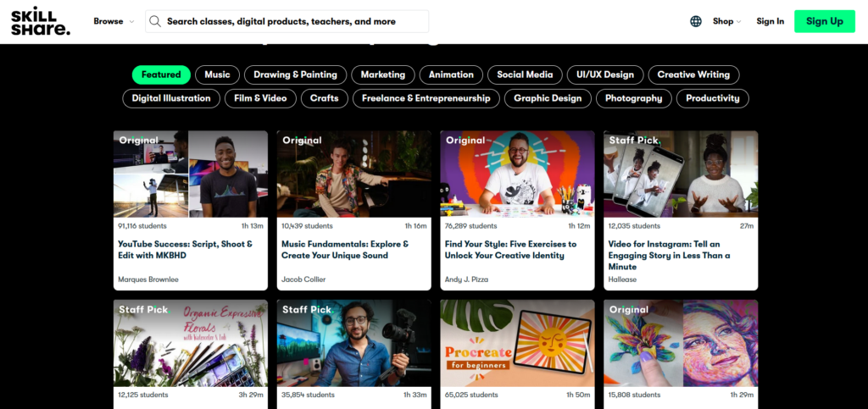Select the Animation category filter
Image resolution: width=868 pixels, height=409 pixels.
pyautogui.click(x=451, y=75)
